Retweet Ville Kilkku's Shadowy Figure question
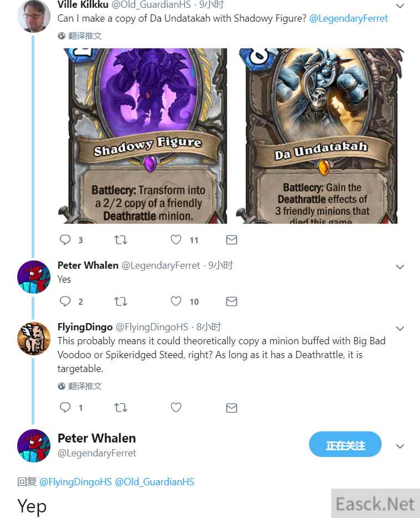 coord(120,239)
